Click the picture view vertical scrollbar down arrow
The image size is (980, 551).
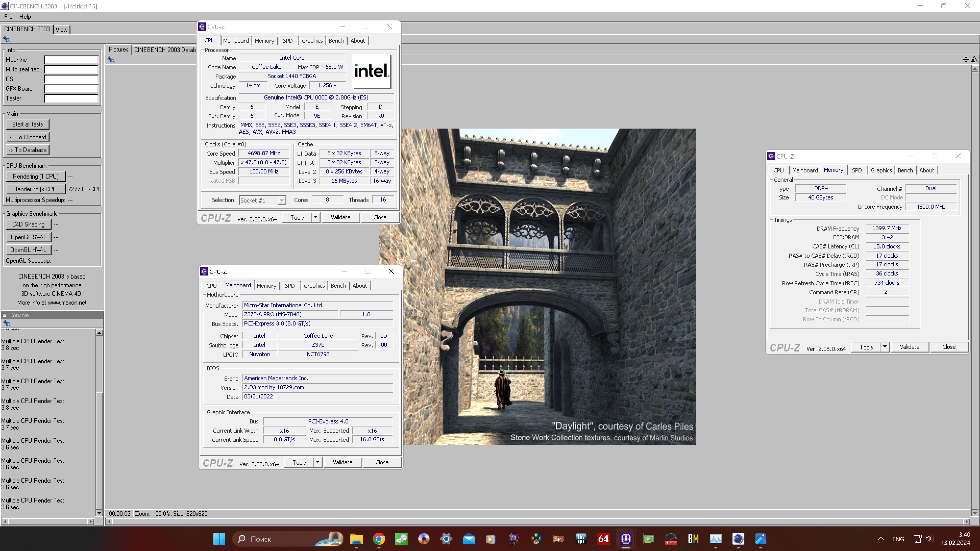(x=975, y=513)
